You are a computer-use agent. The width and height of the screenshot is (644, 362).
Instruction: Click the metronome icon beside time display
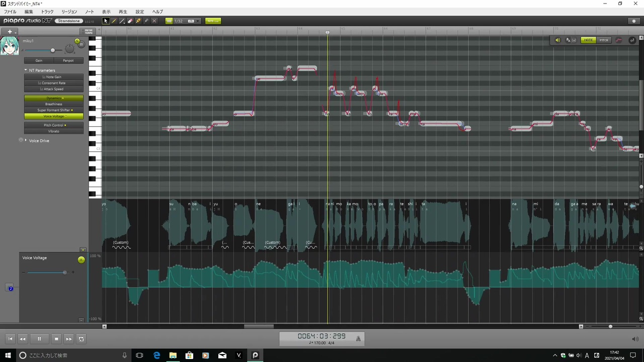click(x=358, y=339)
